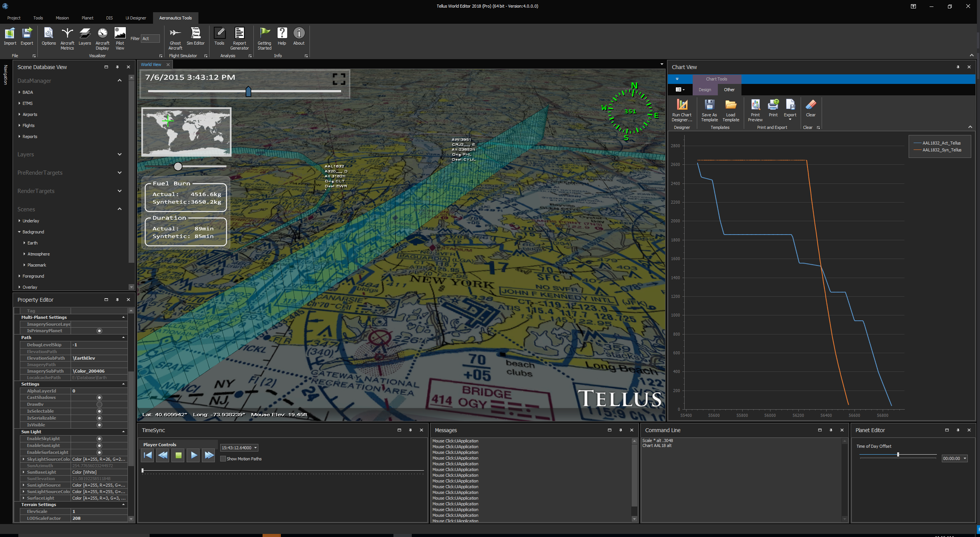Save chart as template

click(x=709, y=110)
